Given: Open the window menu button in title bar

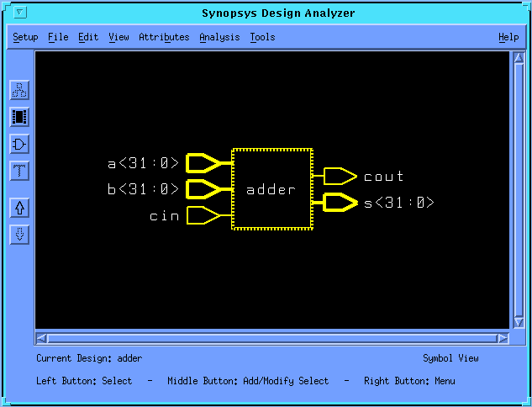Looking at the screenshot, I should [x=20, y=13].
